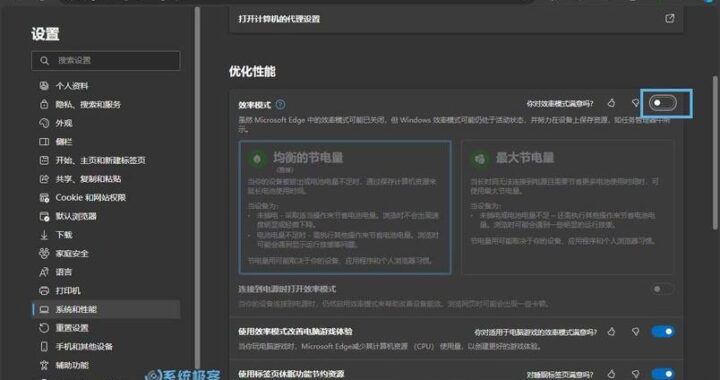Click the 打印机 printer icon
This screenshot has height=380, width=720.
pyautogui.click(x=44, y=291)
